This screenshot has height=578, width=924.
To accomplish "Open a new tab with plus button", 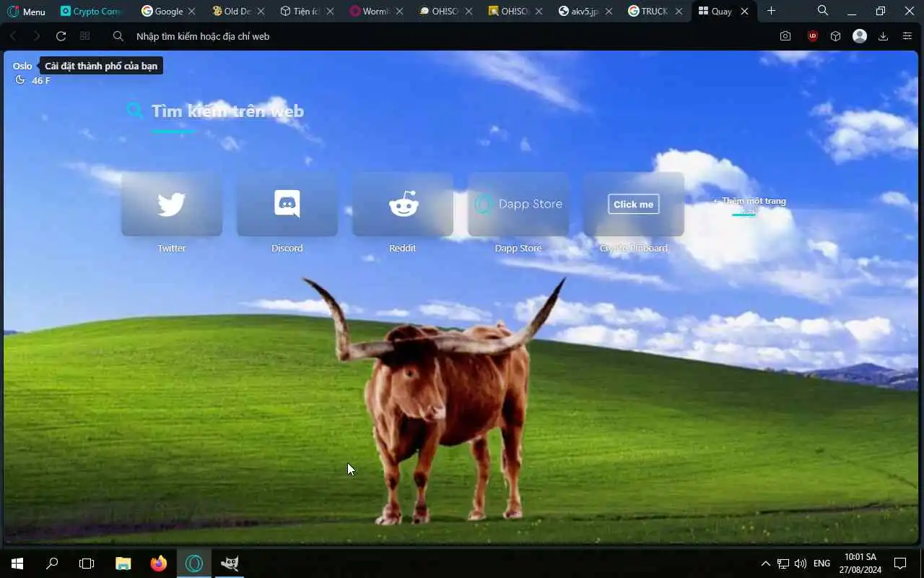I will (771, 11).
